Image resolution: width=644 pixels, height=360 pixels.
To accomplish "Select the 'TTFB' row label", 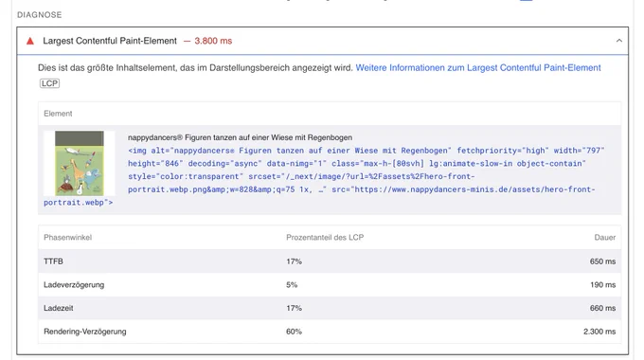I will pyautogui.click(x=53, y=261).
